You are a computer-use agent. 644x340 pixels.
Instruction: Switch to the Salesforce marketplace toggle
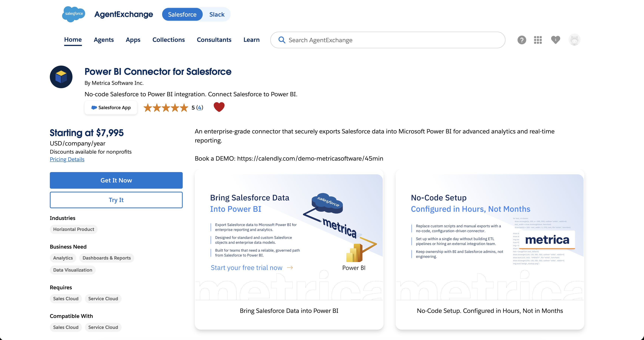coord(182,15)
